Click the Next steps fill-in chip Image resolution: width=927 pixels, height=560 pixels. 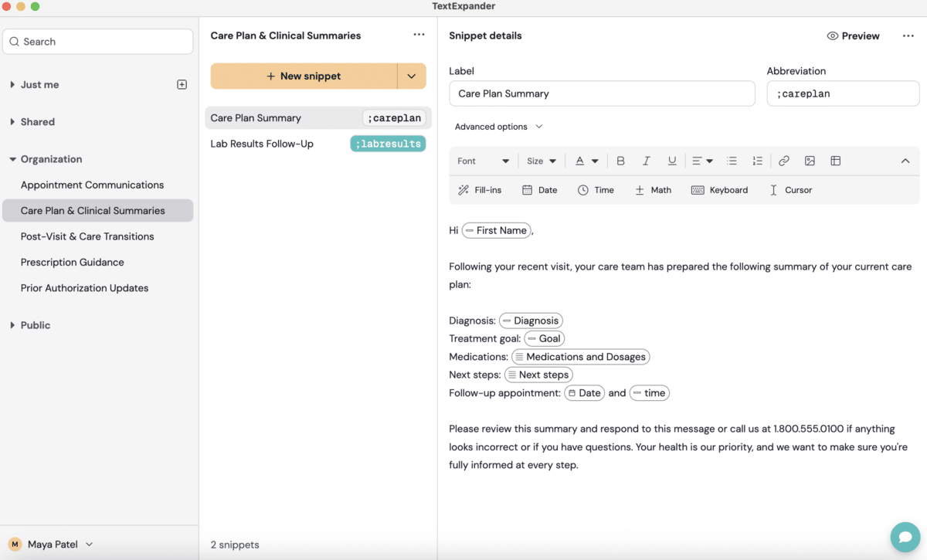click(538, 375)
